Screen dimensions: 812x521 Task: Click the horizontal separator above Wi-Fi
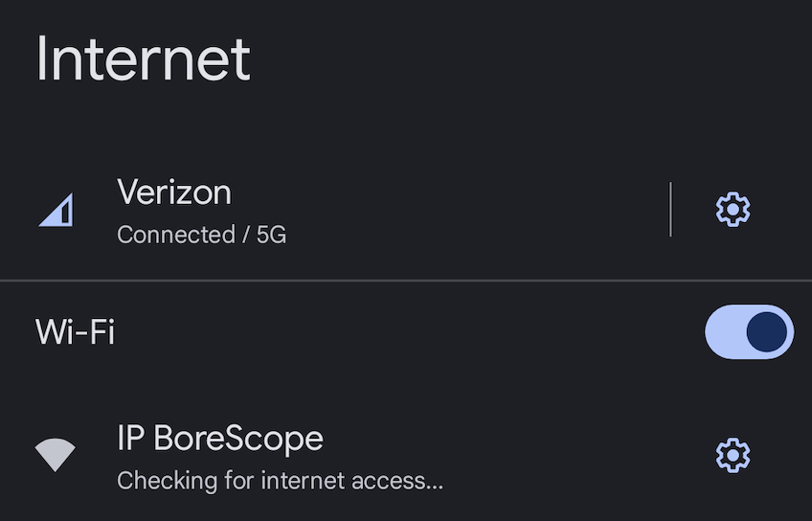coord(406,281)
